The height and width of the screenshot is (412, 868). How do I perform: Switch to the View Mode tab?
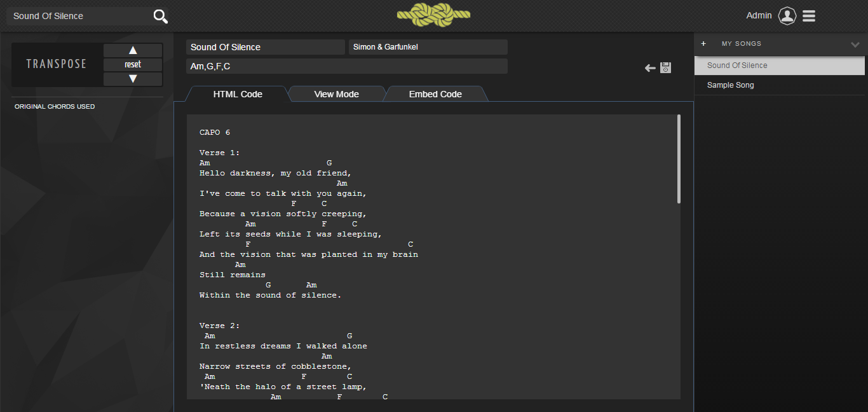point(336,94)
